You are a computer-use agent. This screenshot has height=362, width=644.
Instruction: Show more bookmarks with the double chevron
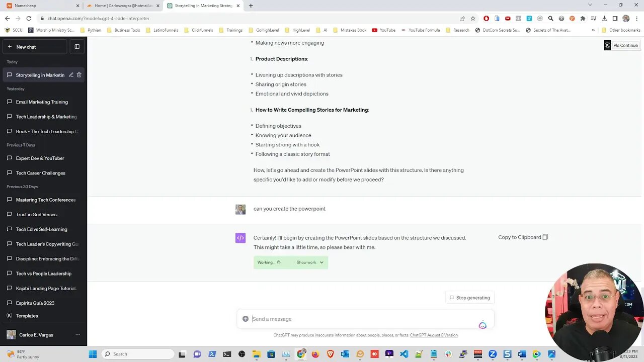click(593, 30)
